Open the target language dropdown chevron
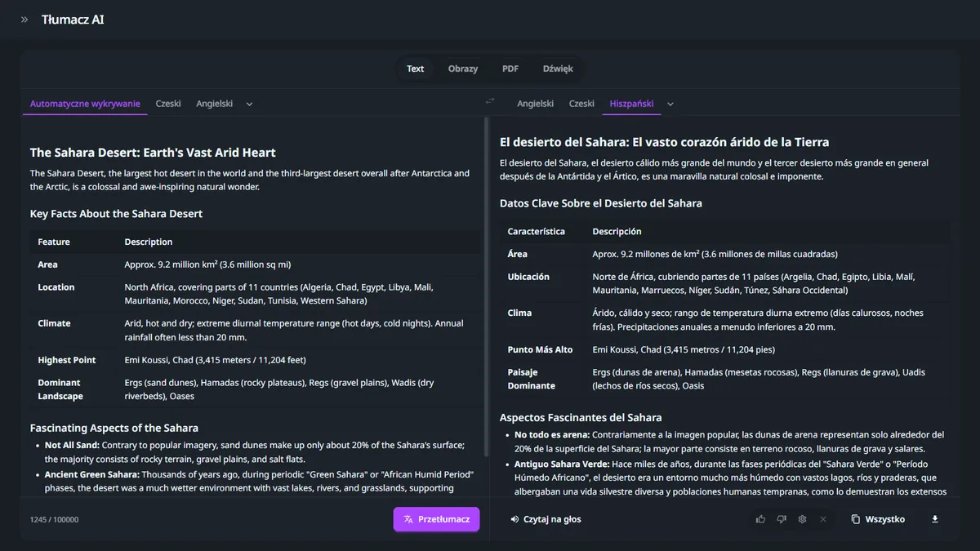The image size is (980, 551). pyautogui.click(x=670, y=104)
